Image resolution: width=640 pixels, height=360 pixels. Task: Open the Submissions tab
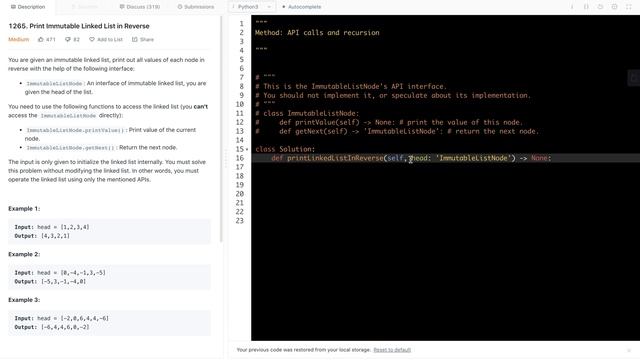(x=196, y=7)
